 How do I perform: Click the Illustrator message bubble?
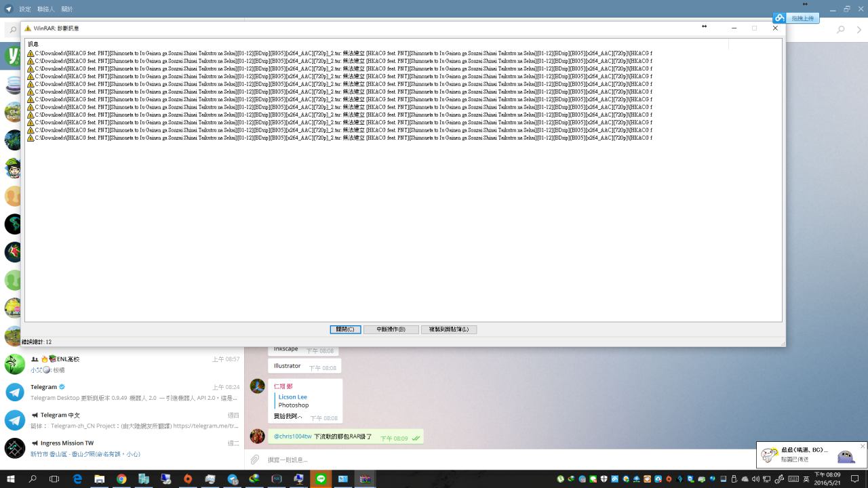pyautogui.click(x=304, y=366)
